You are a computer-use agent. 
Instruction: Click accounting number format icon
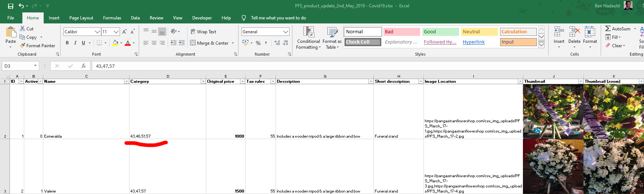(245, 43)
